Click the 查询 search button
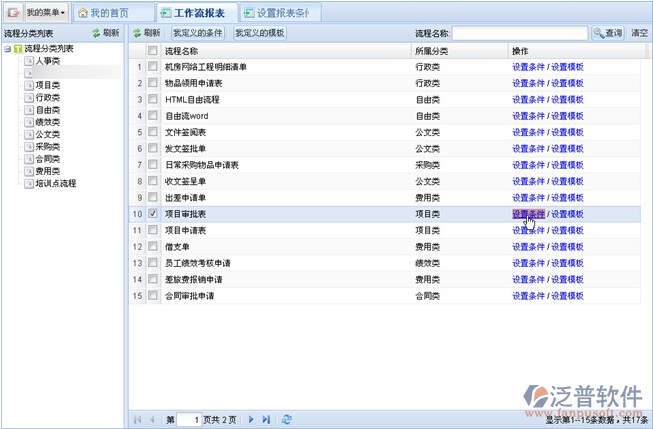Screen dimensions: 653x429 608,33
